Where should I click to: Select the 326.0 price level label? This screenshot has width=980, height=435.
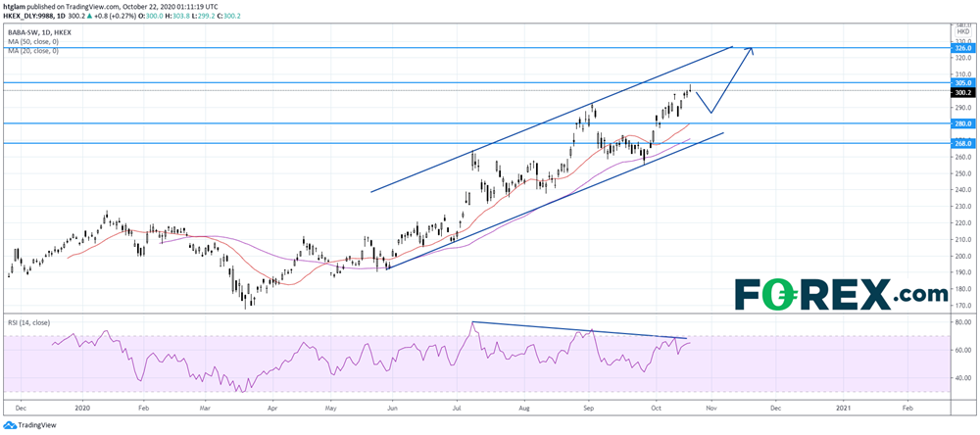961,47
